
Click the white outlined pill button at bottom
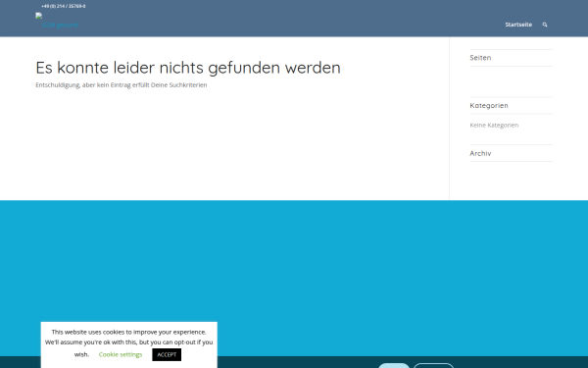[x=433, y=366]
